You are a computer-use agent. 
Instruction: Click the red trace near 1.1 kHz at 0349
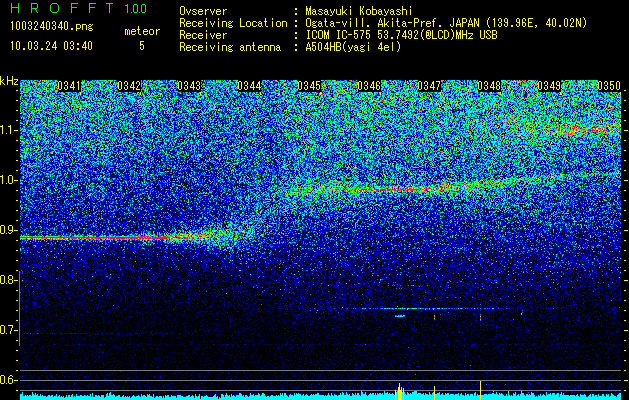[586, 129]
